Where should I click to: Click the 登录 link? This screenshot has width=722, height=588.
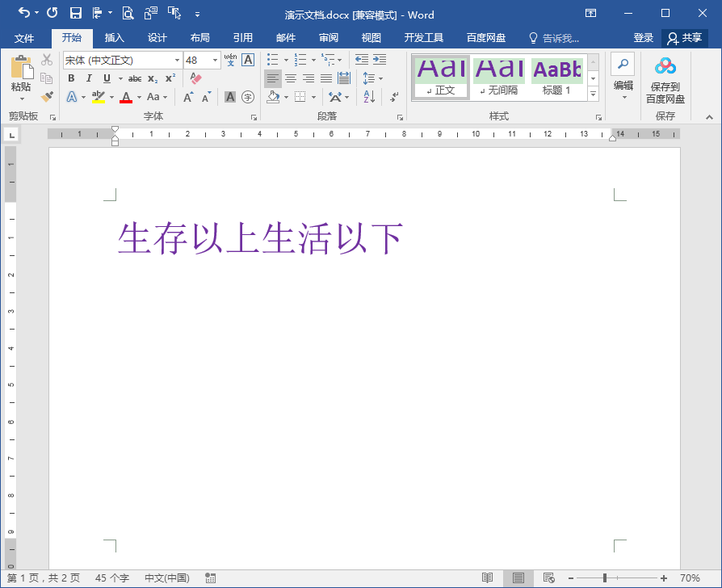[x=643, y=37]
